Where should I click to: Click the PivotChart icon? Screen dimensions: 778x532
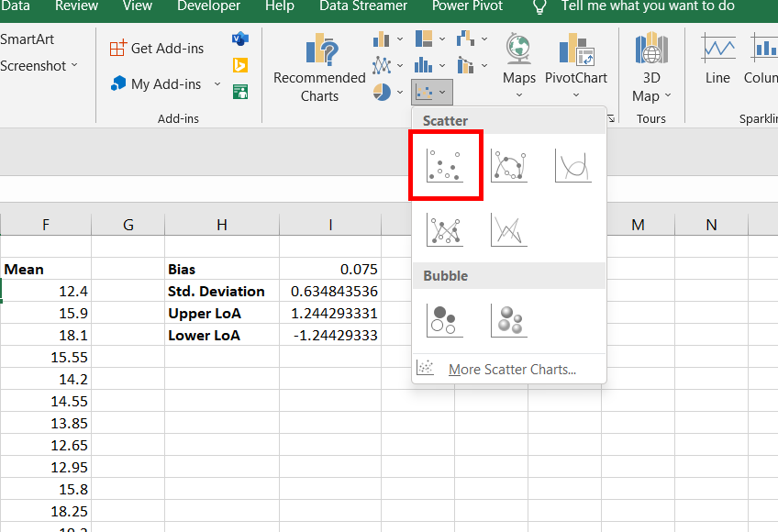(x=576, y=50)
